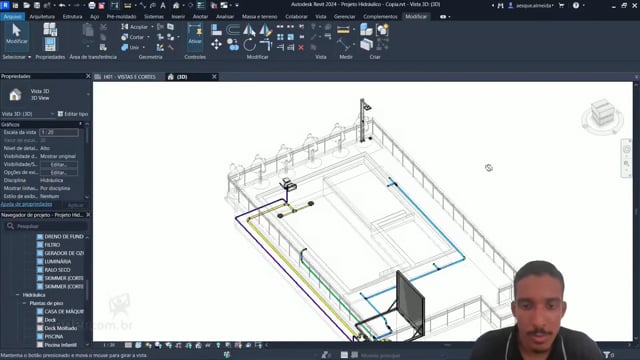Viewport: 640px width, 360px height.
Task: Open the Selecionar dropdown
Action: point(17,57)
